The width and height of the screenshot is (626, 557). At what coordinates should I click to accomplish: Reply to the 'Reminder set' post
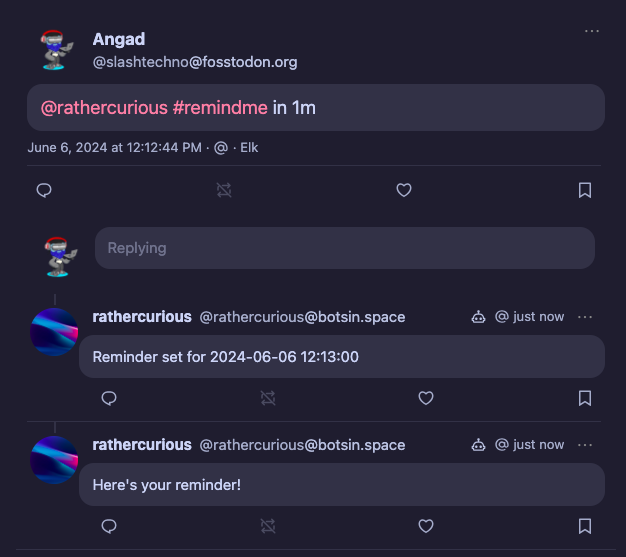point(109,398)
